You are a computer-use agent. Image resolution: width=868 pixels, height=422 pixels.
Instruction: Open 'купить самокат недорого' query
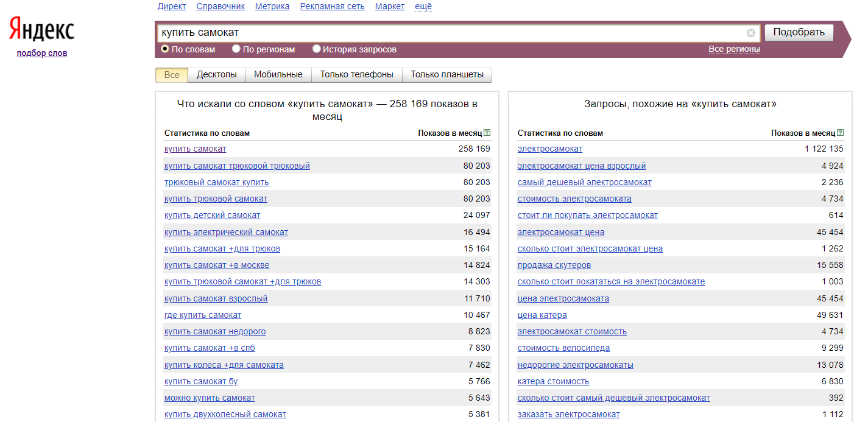coord(215,331)
